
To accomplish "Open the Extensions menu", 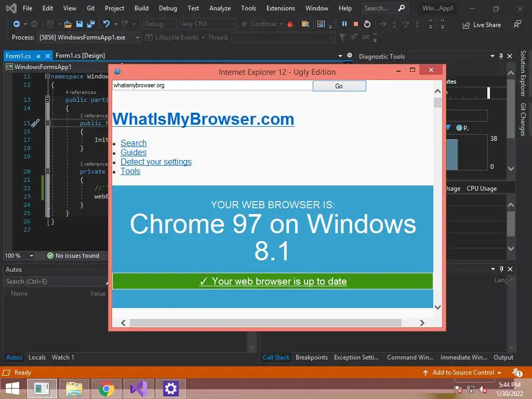I will [x=281, y=8].
